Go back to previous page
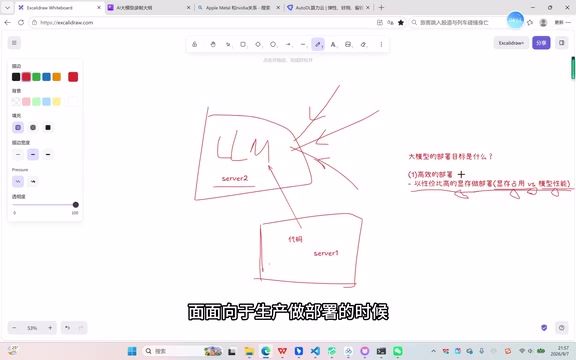This screenshot has width=576, height=360. pyautogui.click(x=7, y=22)
